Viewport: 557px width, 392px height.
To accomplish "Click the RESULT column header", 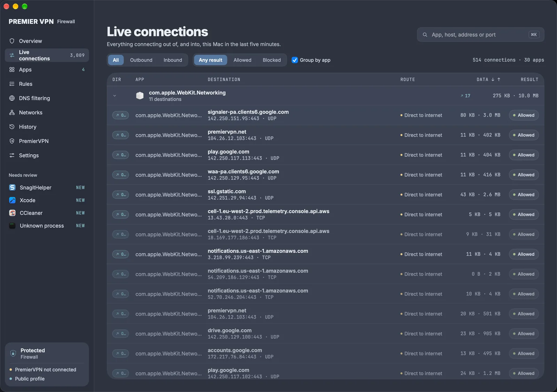I will click(x=529, y=79).
